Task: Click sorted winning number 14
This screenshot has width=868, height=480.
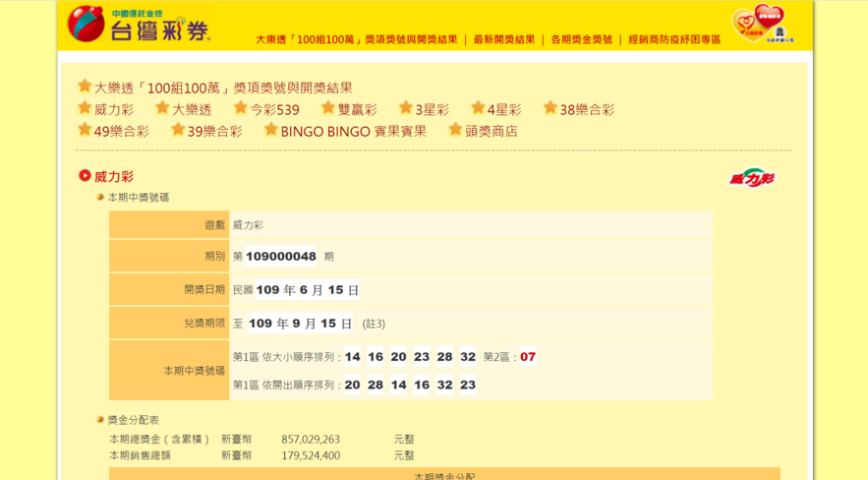Action: (353, 356)
